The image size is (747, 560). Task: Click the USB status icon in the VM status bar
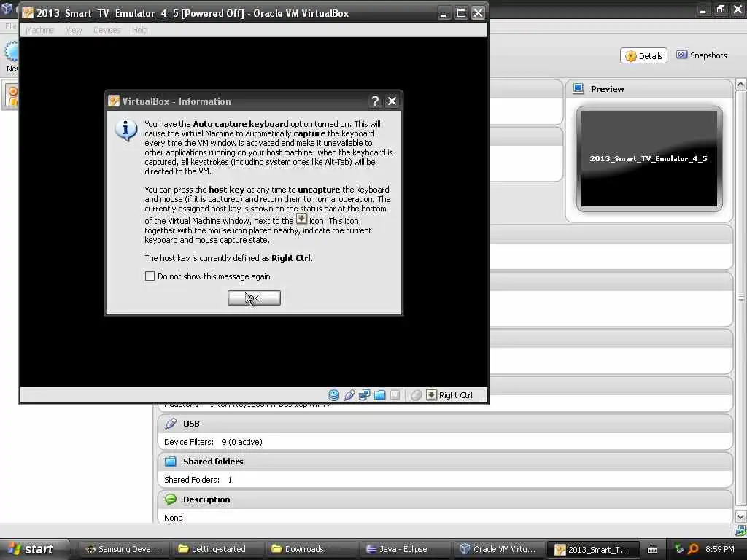click(349, 395)
